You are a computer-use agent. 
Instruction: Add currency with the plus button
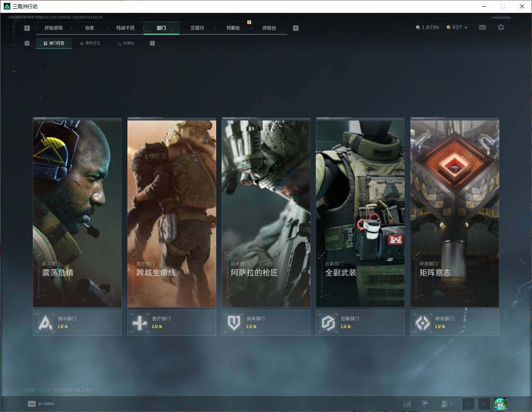point(466,27)
